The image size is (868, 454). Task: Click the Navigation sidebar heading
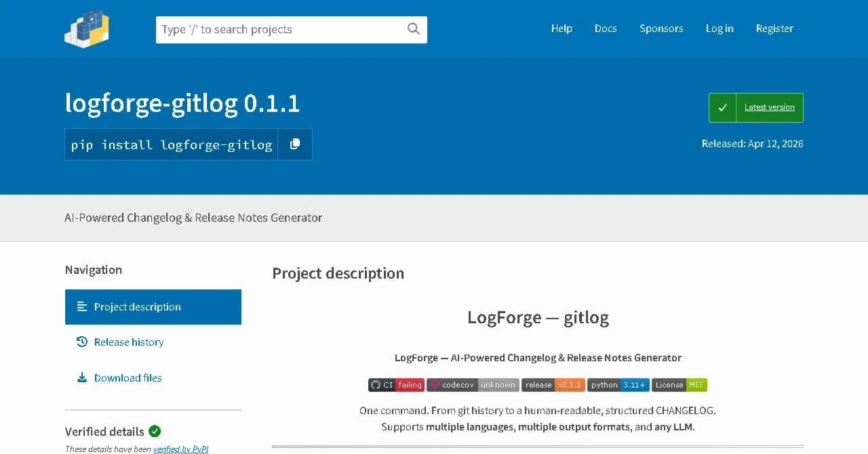pyautogui.click(x=94, y=270)
